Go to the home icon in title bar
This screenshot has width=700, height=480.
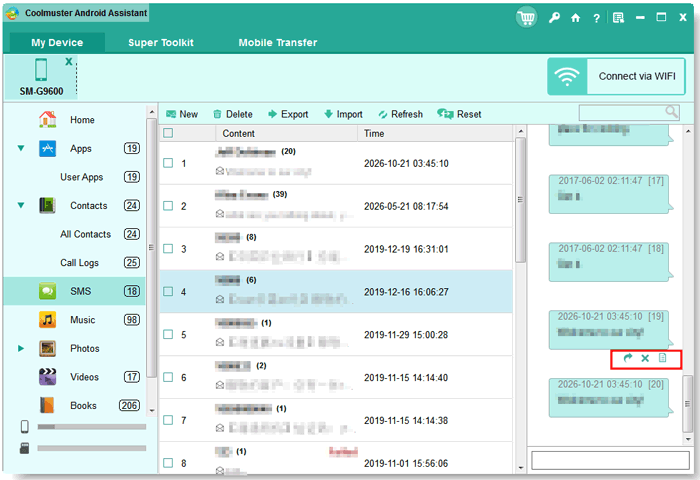575,18
